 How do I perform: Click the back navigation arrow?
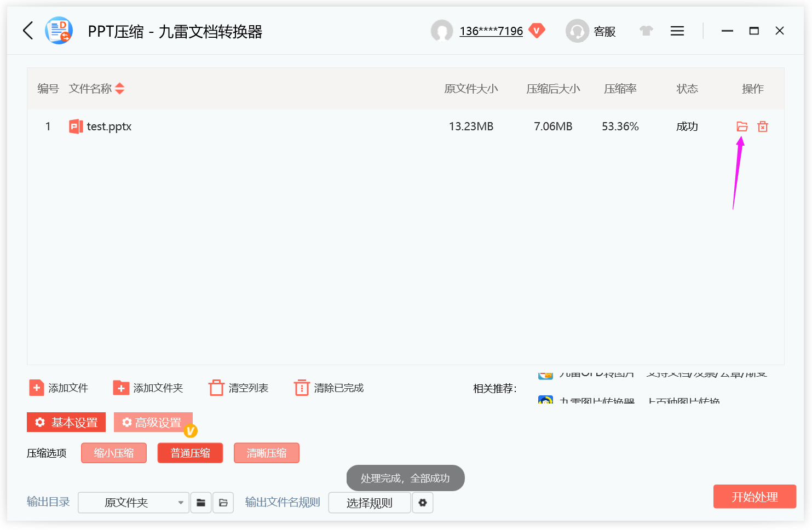(28, 31)
